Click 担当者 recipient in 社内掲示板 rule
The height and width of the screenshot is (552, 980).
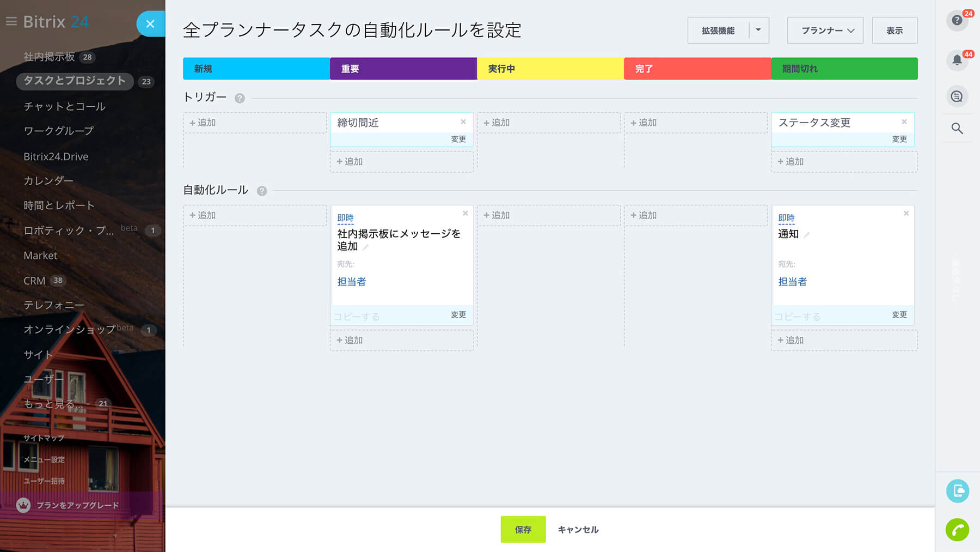coord(352,282)
